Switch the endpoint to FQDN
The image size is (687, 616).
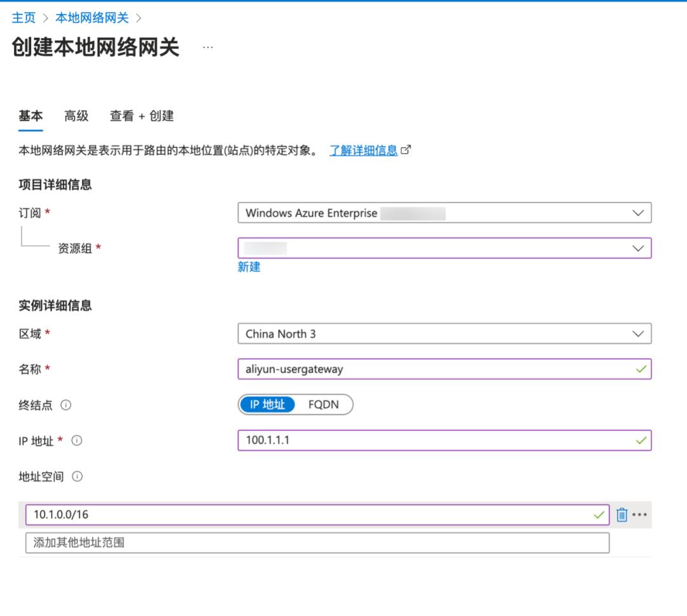(x=326, y=404)
